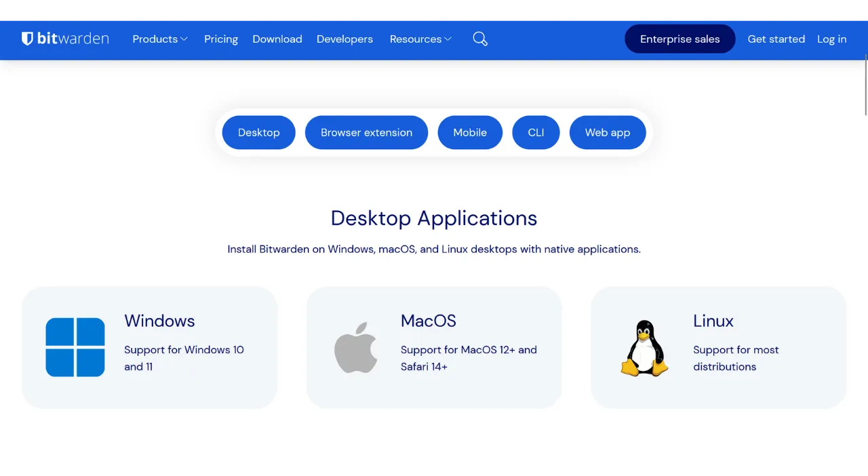Select the Web app tab
The width and height of the screenshot is (868, 476).
[608, 132]
